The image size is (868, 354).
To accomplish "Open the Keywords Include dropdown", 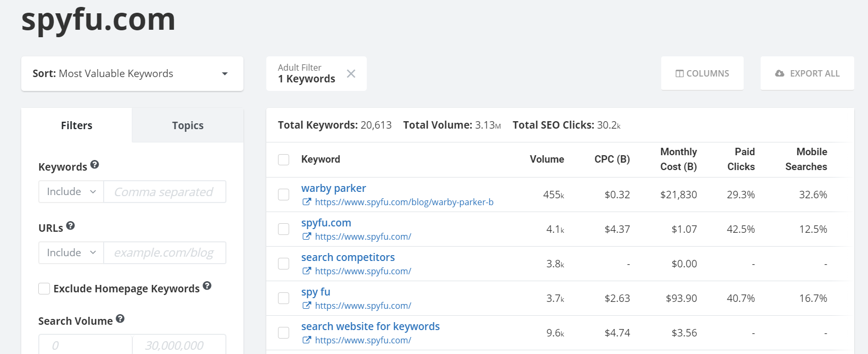I will click(71, 192).
